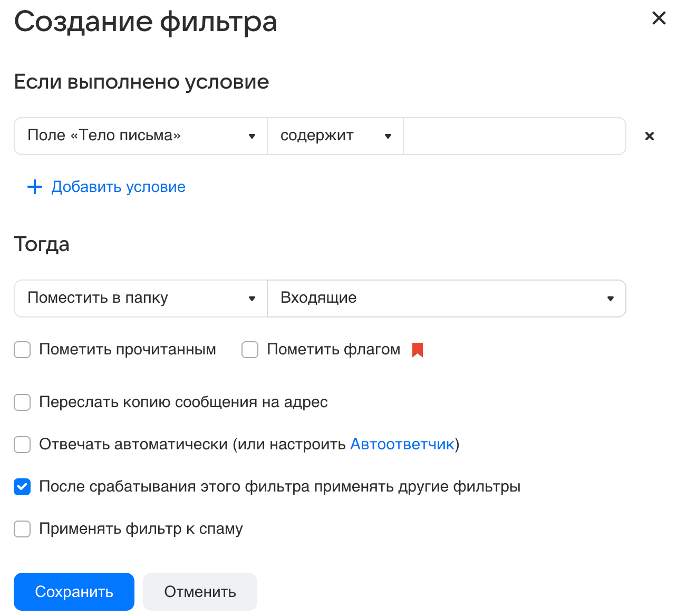Viewport: 677px width, 616px height.
Task: Check «Переслать копию сообщения на адрес»
Action: pyautogui.click(x=22, y=402)
